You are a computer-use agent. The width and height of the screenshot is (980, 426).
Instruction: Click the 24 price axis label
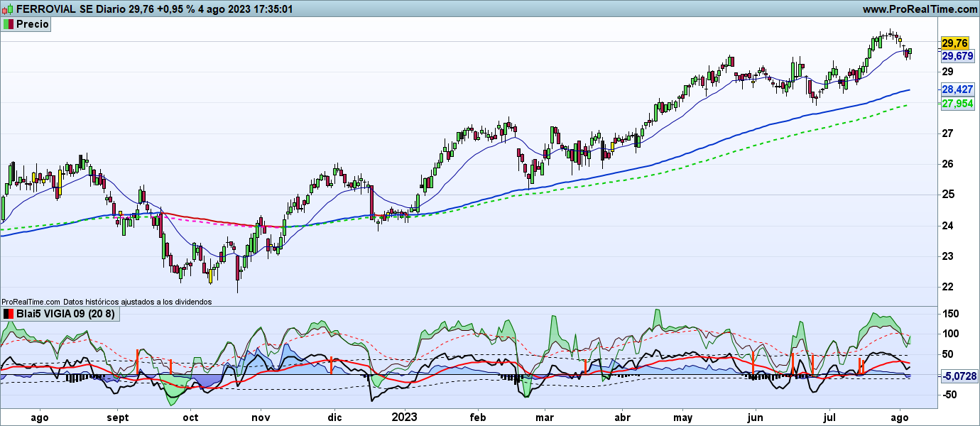(x=947, y=226)
